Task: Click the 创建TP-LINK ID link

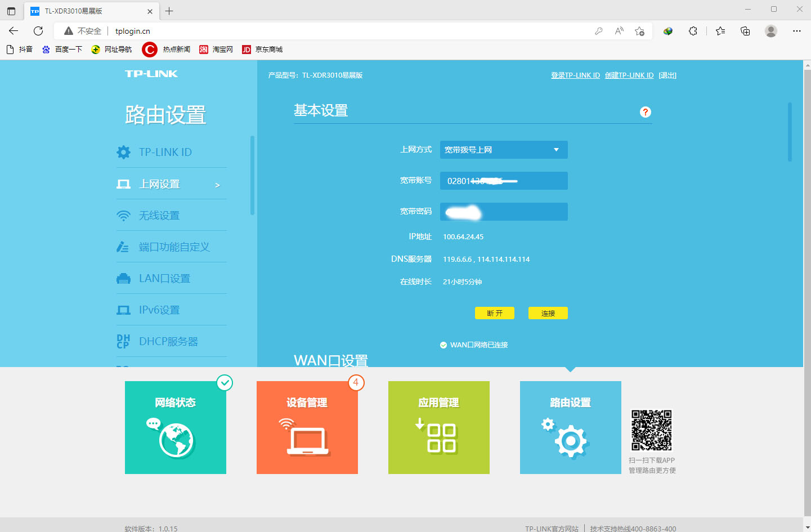Action: [x=629, y=75]
